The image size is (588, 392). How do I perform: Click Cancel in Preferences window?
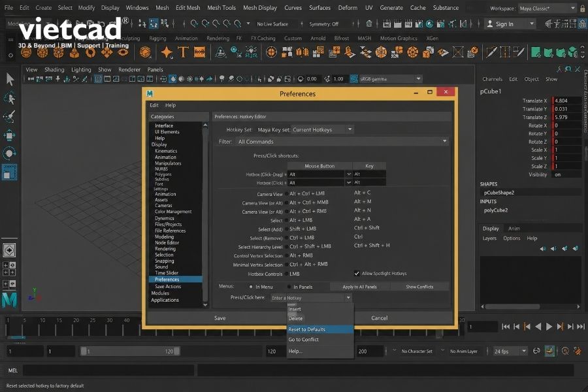click(379, 318)
